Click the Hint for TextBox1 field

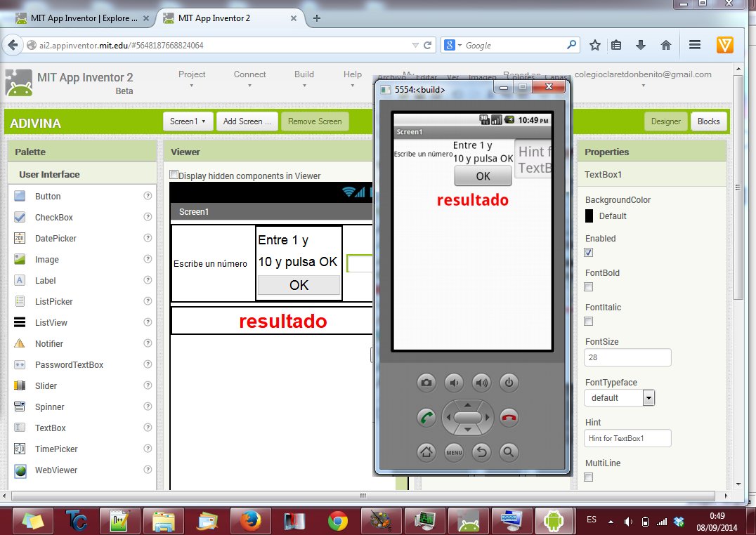(627, 438)
